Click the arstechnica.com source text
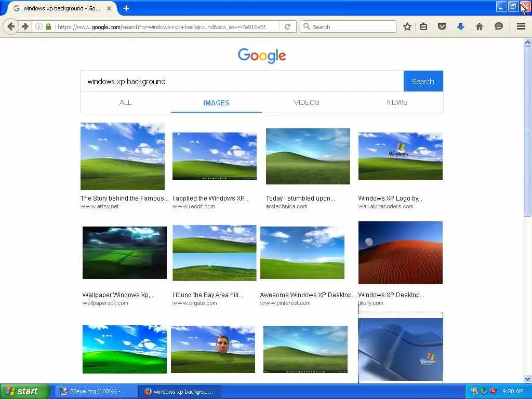 click(x=286, y=206)
